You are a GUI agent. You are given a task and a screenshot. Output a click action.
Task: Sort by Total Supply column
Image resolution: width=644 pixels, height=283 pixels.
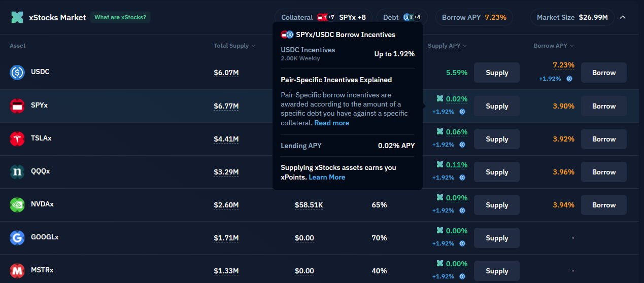234,46
